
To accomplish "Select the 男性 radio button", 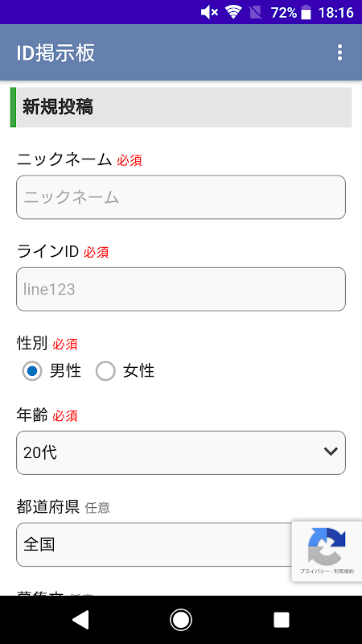I will [x=32, y=371].
